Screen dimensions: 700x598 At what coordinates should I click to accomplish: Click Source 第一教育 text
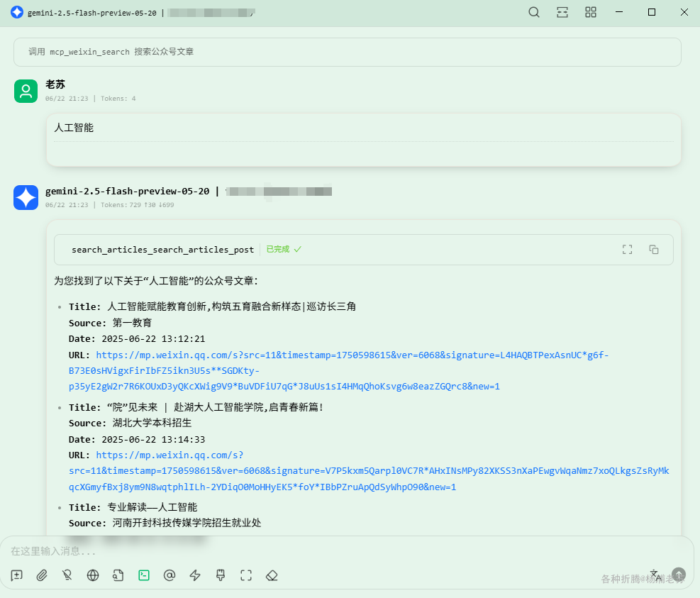(132, 323)
